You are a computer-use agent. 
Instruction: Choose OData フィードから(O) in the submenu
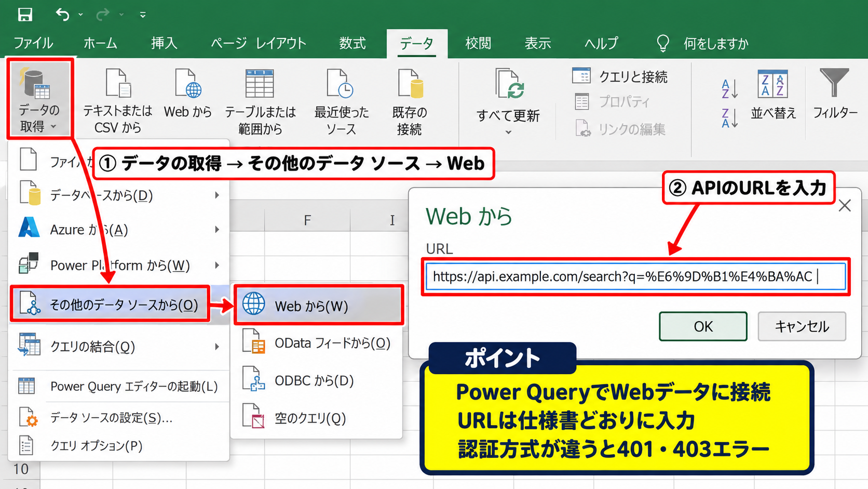(317, 343)
